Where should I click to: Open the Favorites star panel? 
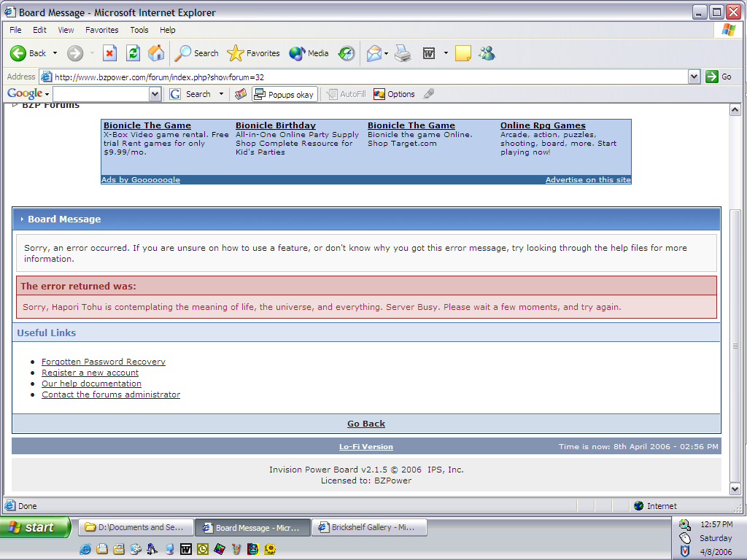235,53
